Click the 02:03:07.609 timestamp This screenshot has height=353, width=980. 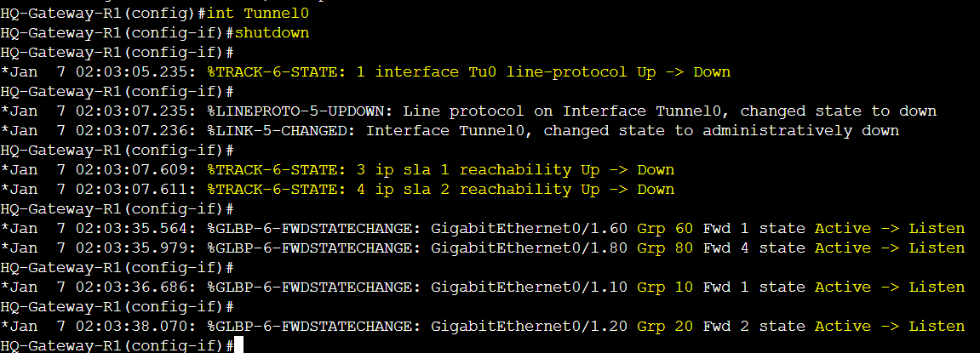pos(136,170)
